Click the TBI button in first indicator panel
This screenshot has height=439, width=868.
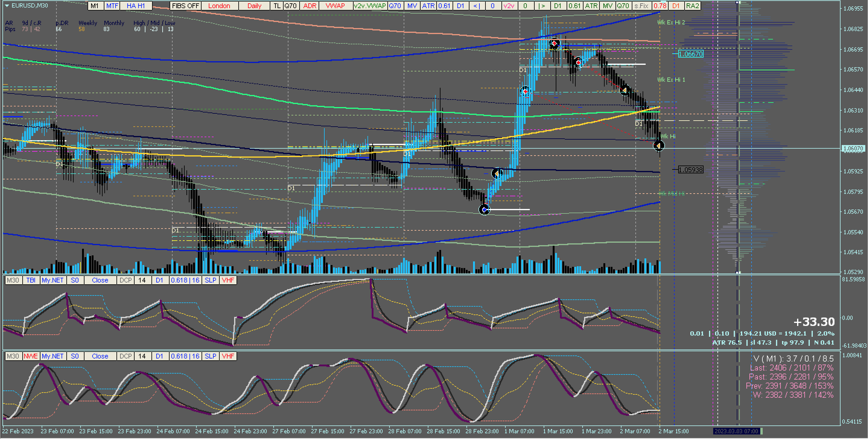pyautogui.click(x=31, y=280)
